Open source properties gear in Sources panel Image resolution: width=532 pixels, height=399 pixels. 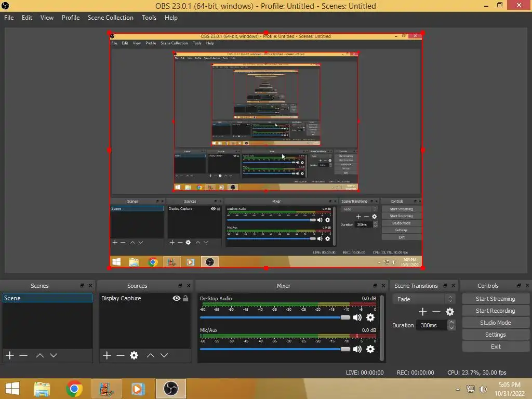pos(134,355)
